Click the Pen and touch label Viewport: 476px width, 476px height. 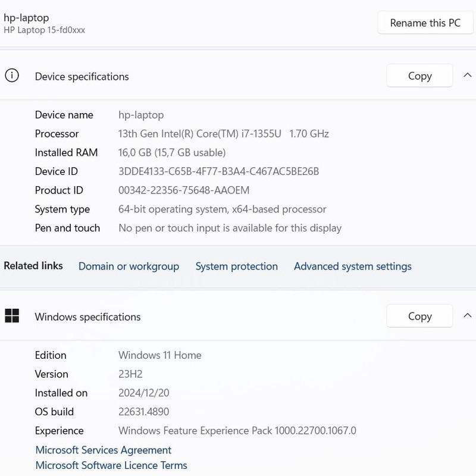[67, 228]
